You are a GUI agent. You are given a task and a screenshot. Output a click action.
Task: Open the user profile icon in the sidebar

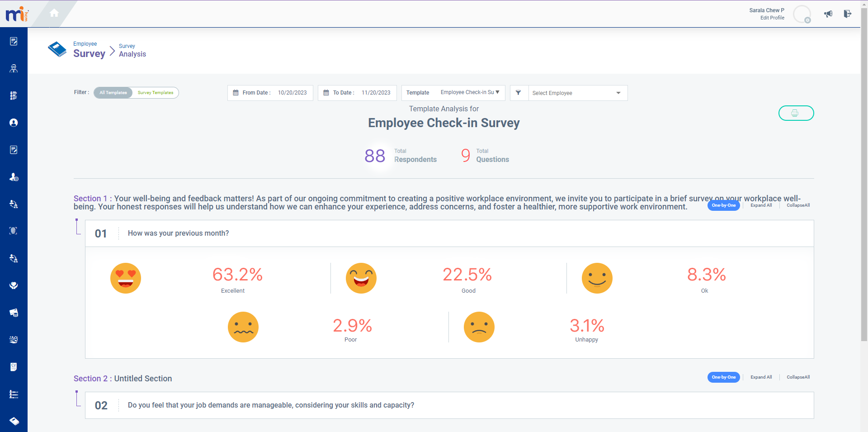pos(14,123)
